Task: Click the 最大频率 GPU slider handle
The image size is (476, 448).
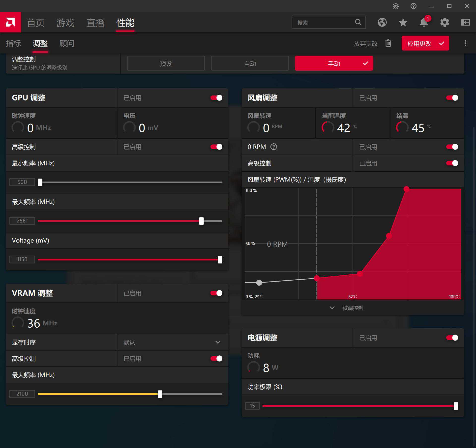Action: 201,221
